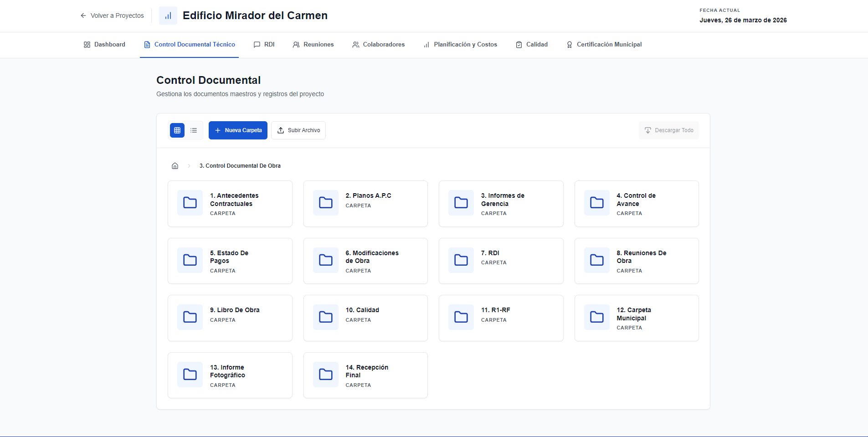Go to the Dashboard tab
Viewport: 868px width, 437px height.
[104, 45]
